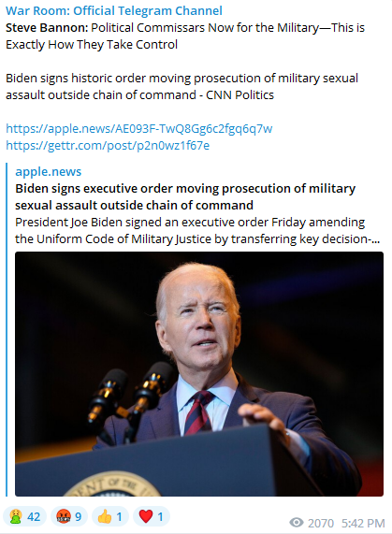
Task: Click the angry cursing face reaction
Action: pos(69,516)
